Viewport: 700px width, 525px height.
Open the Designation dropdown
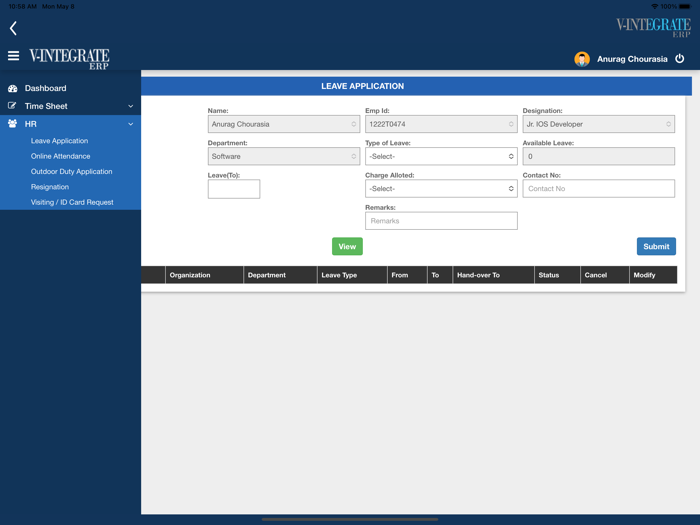click(598, 124)
